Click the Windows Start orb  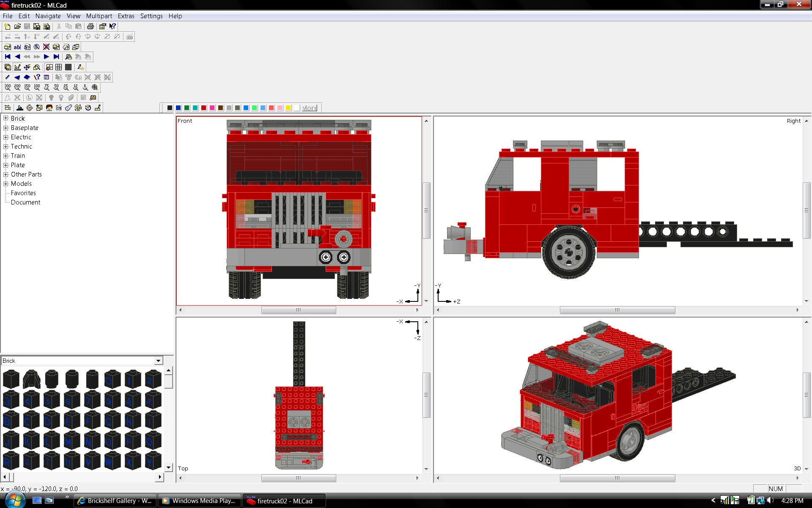coord(14,500)
